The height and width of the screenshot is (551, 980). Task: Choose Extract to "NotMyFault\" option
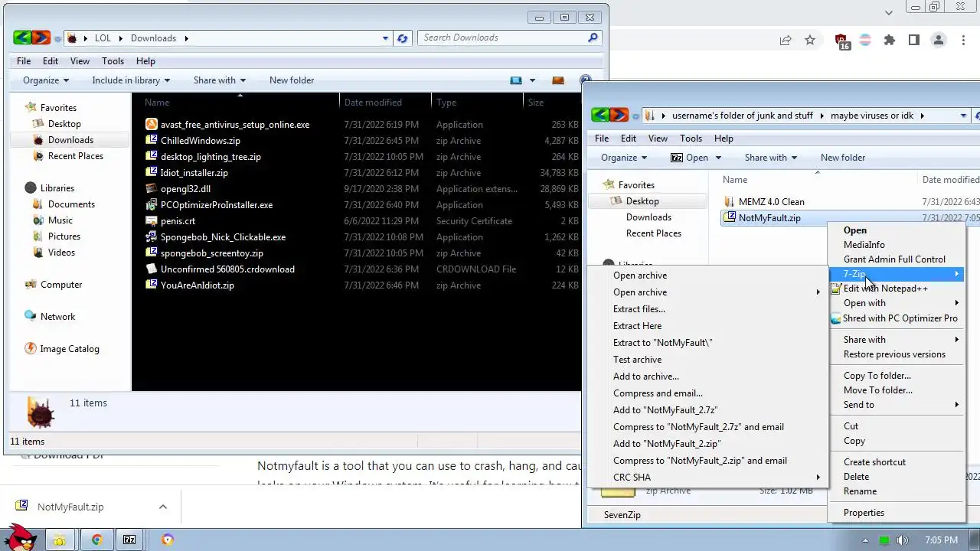coord(663,343)
